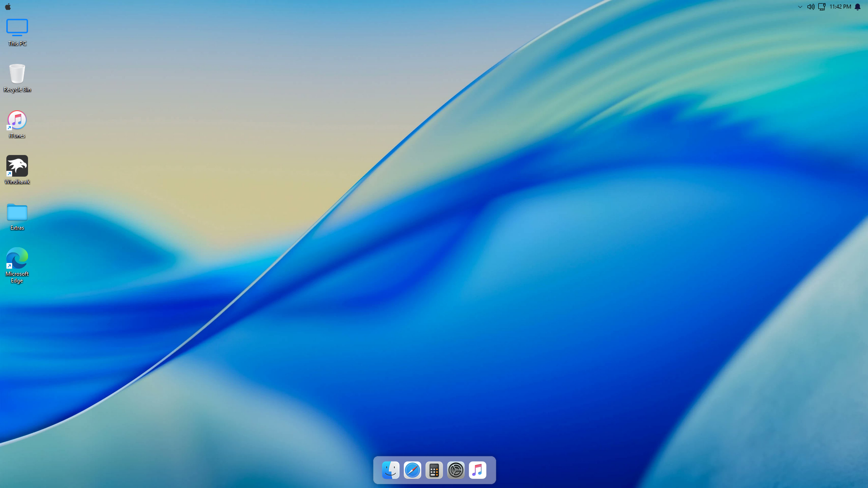Open Calculator from the dock

[434, 470]
